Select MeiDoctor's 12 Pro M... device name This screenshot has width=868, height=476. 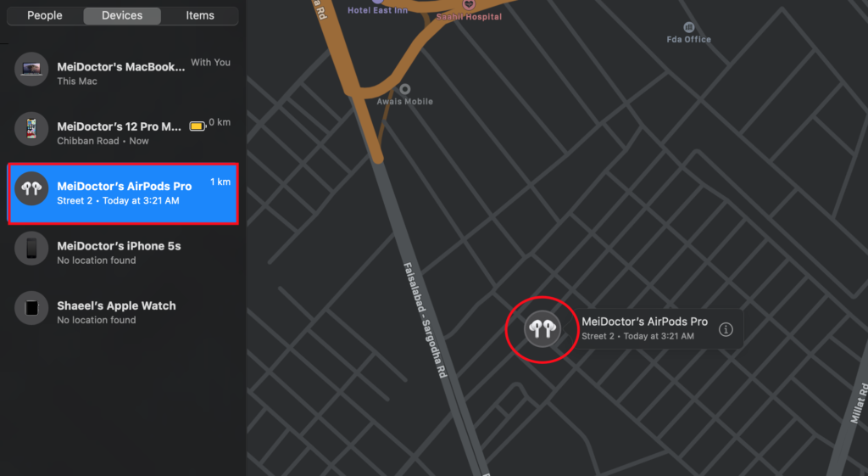[119, 126]
